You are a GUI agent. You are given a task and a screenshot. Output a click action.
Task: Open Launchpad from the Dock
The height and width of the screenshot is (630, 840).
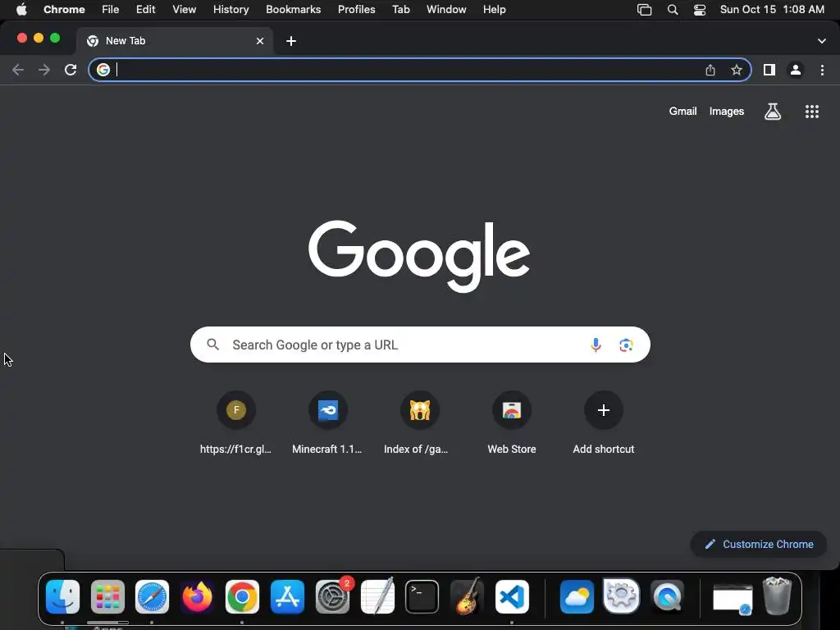[107, 596]
